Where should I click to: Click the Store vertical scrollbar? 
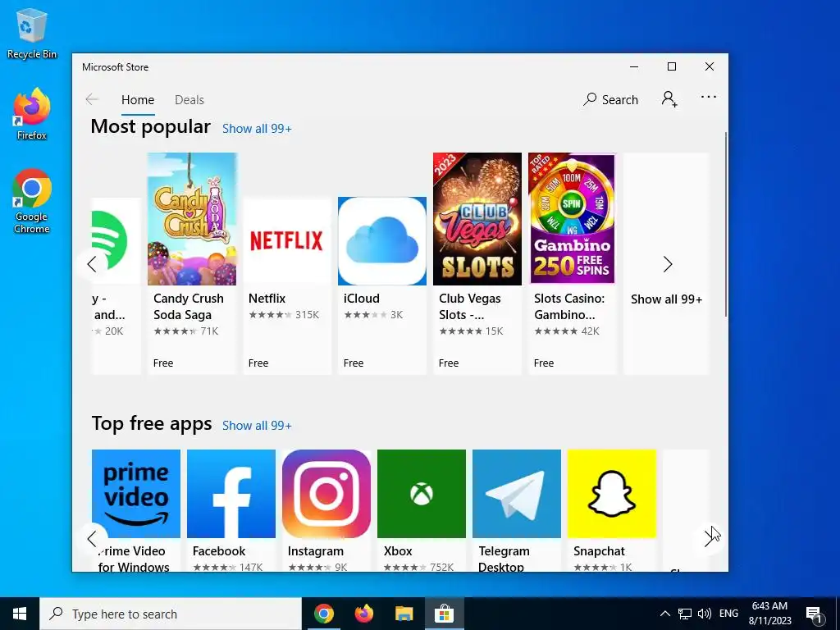(x=726, y=224)
